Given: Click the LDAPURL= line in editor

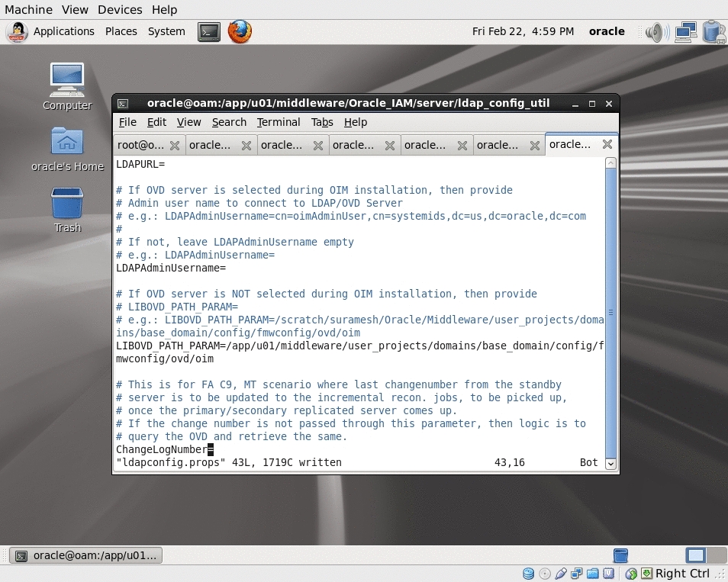Looking at the screenshot, I should pos(140,164).
